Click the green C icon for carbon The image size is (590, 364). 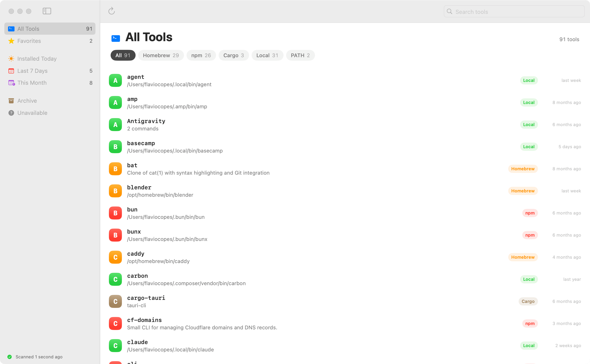115,279
